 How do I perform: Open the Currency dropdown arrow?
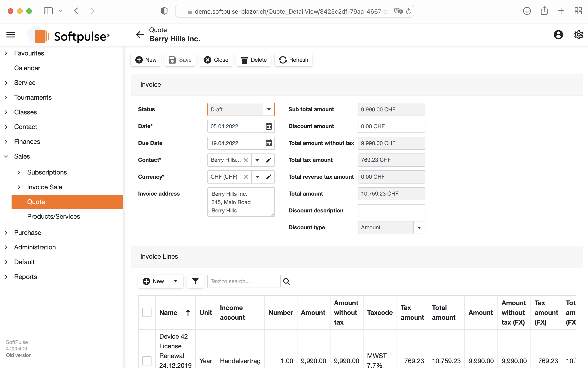tap(257, 177)
